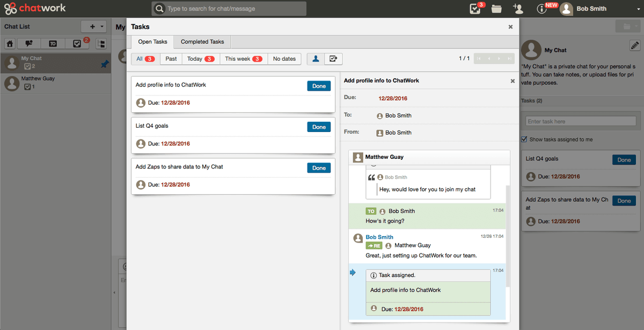Filter chats by TO mentions icon

pos(53,44)
